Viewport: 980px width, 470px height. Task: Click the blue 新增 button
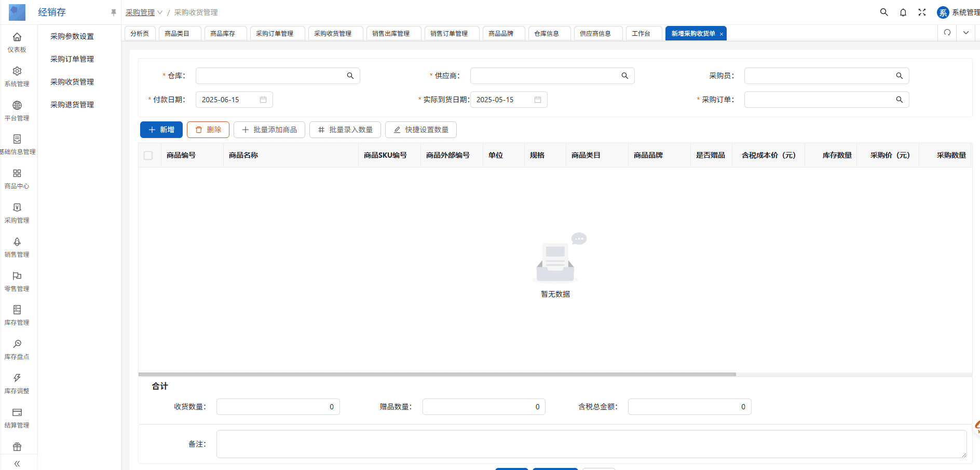(161, 130)
